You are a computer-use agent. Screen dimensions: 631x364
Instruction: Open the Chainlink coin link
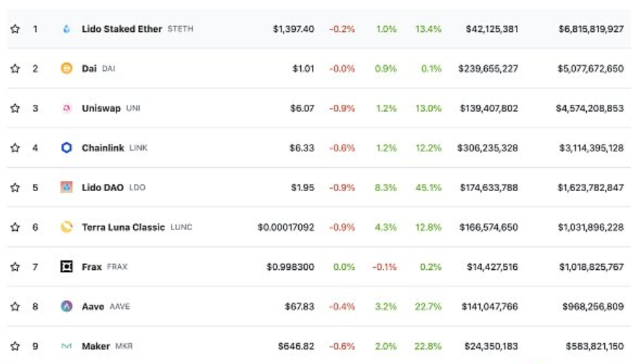click(103, 148)
